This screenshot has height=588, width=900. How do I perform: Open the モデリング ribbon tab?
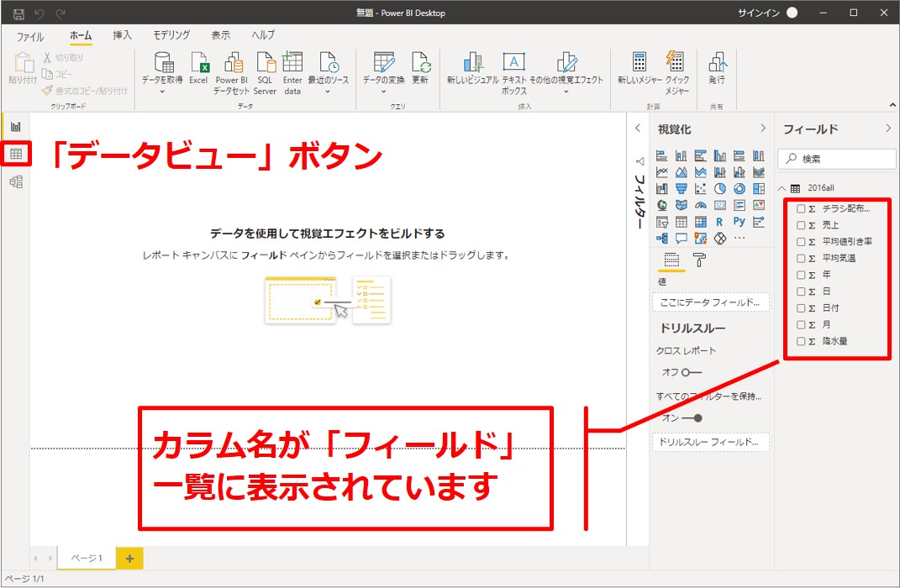(x=171, y=35)
